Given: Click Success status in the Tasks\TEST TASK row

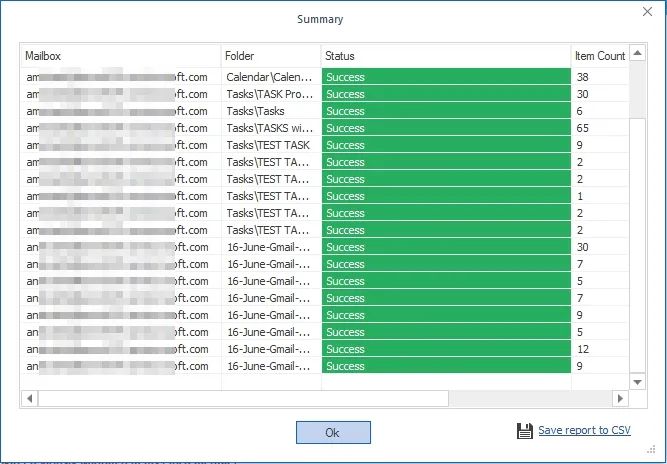Looking at the screenshot, I should pos(446,145).
